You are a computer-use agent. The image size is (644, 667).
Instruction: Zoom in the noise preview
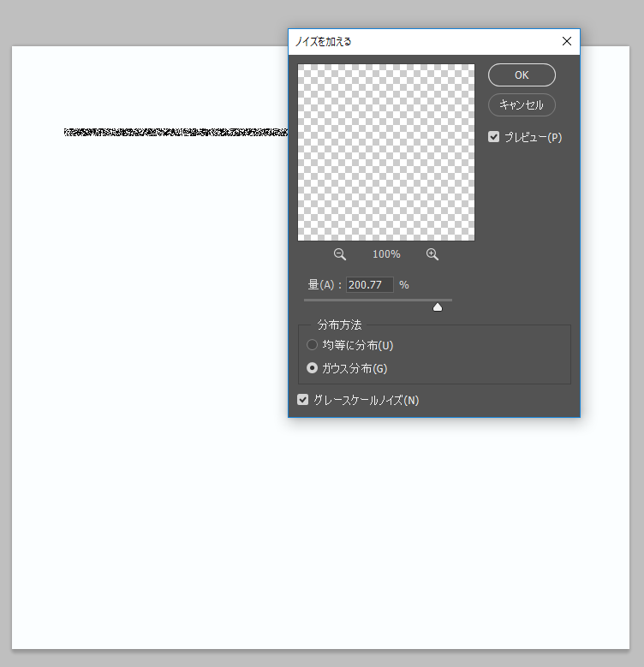pos(432,254)
